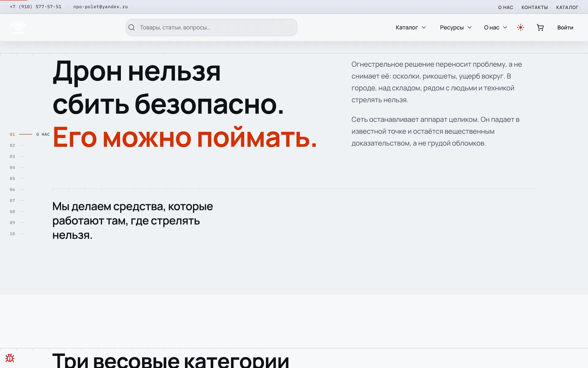
Task: Toggle the light/dark theme sun icon
Action: pos(521,28)
